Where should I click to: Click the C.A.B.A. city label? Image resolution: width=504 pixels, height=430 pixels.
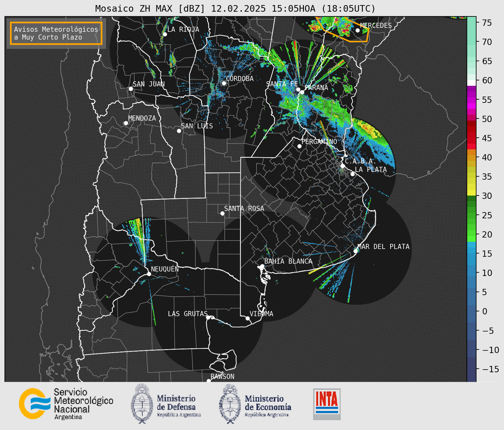361,161
